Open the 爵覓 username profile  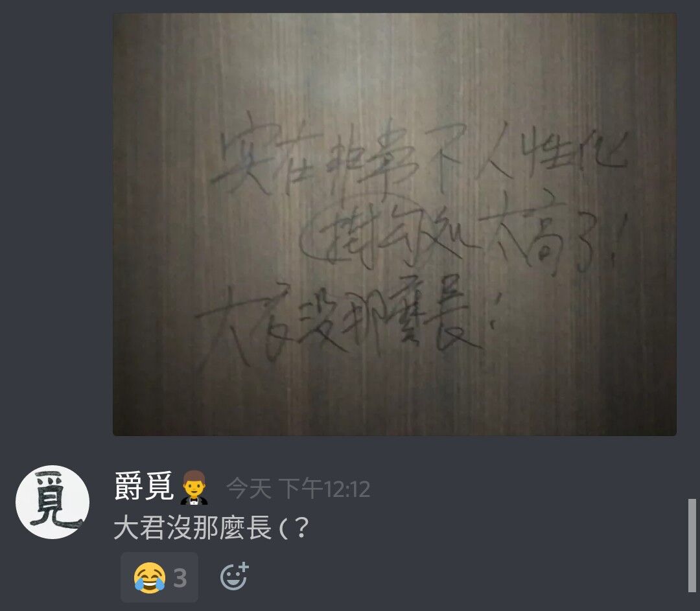[144, 487]
